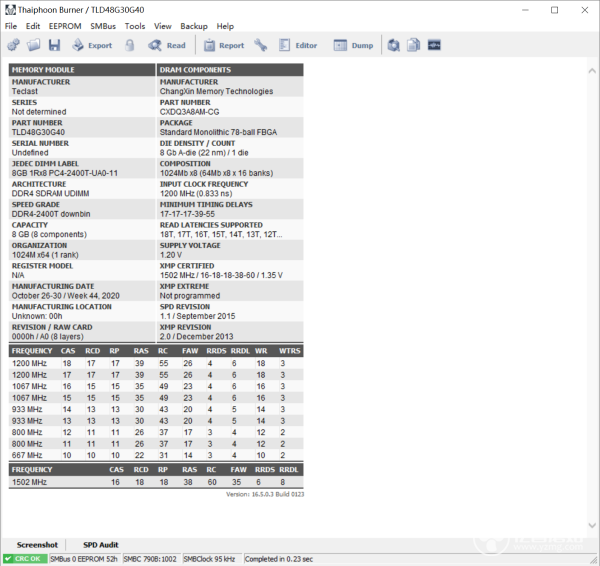Open the EEPROM menu
The width and height of the screenshot is (600, 566).
click(x=65, y=26)
